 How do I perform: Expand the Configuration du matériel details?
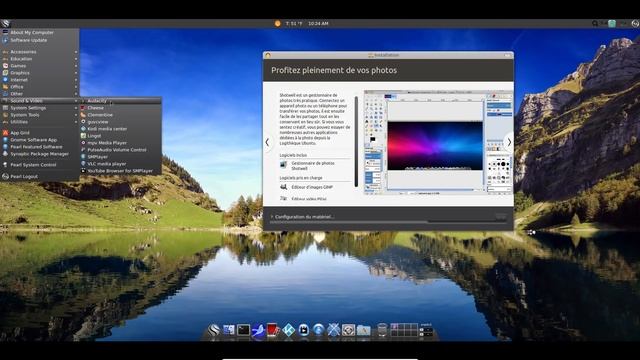[x=302, y=217]
